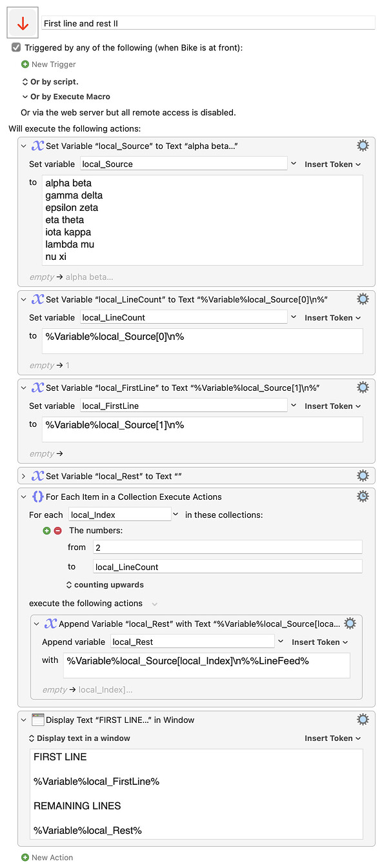
Task: Click the local_Source variable name field
Action: coord(184,164)
